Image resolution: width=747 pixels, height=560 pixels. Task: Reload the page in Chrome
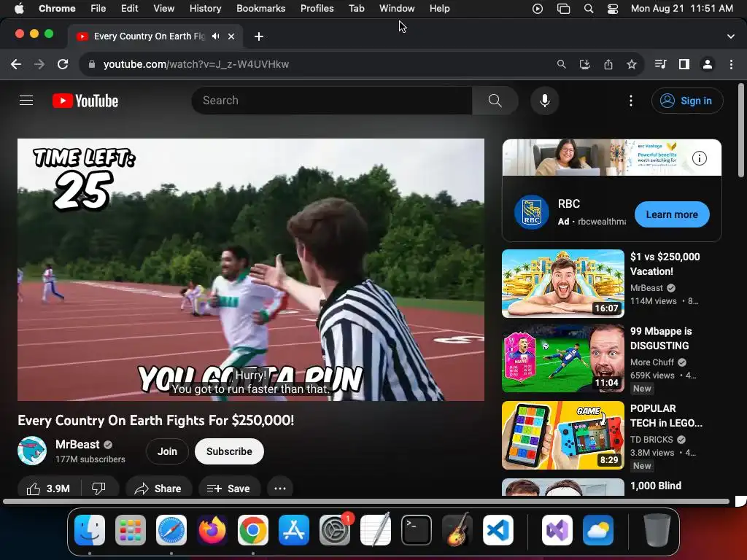(63, 64)
